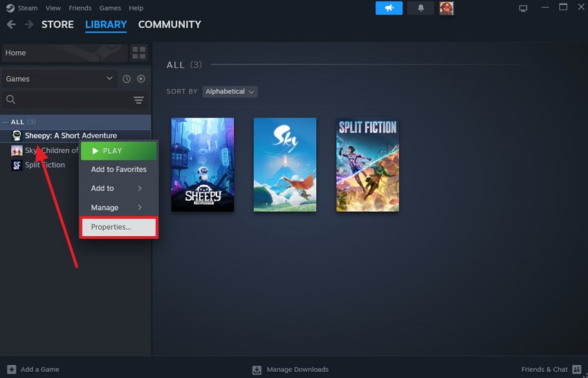This screenshot has width=588, height=378.
Task: Collapse the ALL (3) sidebar category
Action: (x=6, y=122)
